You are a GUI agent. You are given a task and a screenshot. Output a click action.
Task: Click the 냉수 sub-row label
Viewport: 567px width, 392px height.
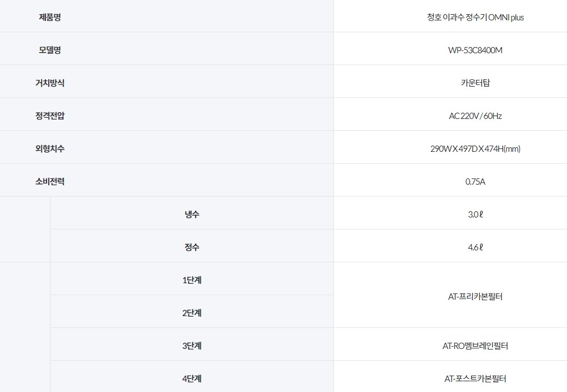pyautogui.click(x=192, y=214)
